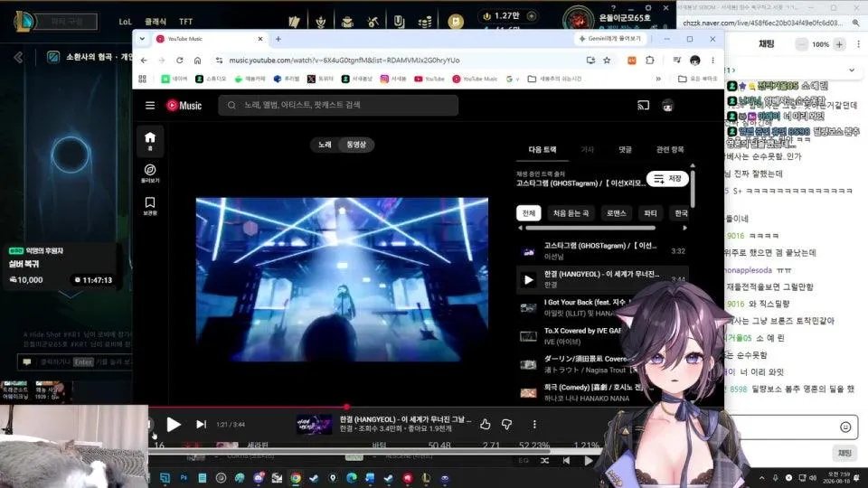Open the YouTube Music hamburger guide menu
This screenshot has width=868, height=488.
point(150,105)
